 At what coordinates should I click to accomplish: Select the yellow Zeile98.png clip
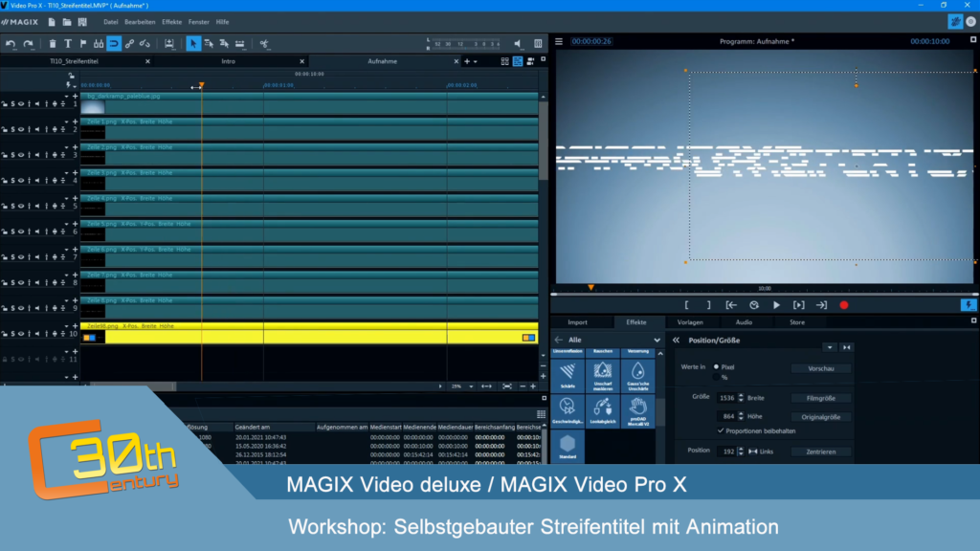click(309, 334)
